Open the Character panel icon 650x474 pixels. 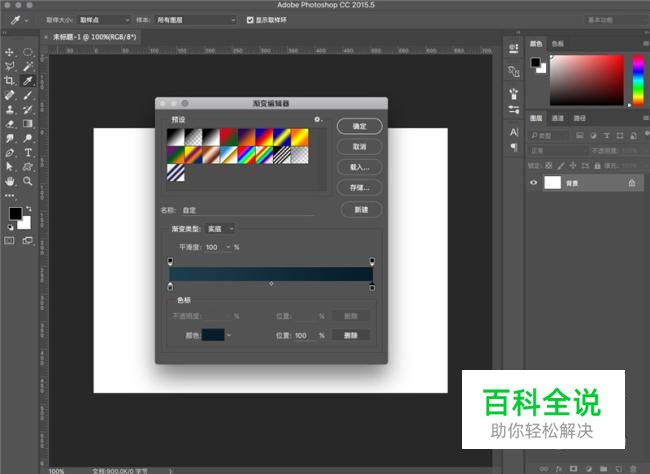[x=514, y=132]
